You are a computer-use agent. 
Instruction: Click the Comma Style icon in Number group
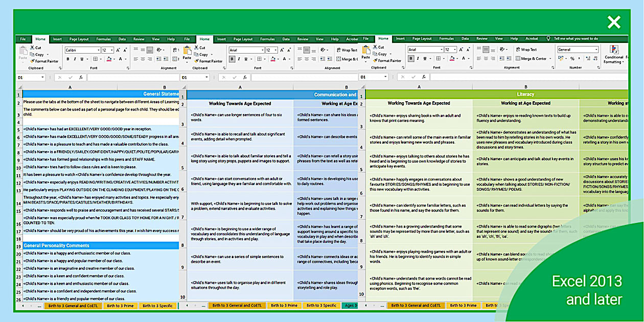[x=580, y=58]
